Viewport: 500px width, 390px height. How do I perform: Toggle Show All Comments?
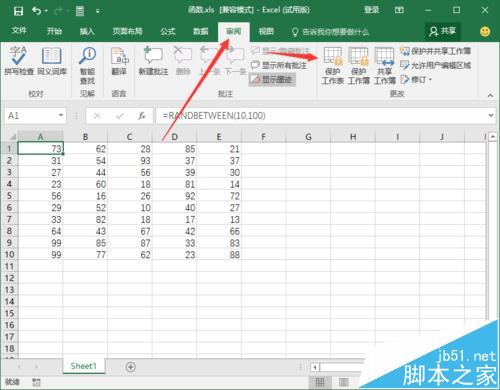coord(279,65)
